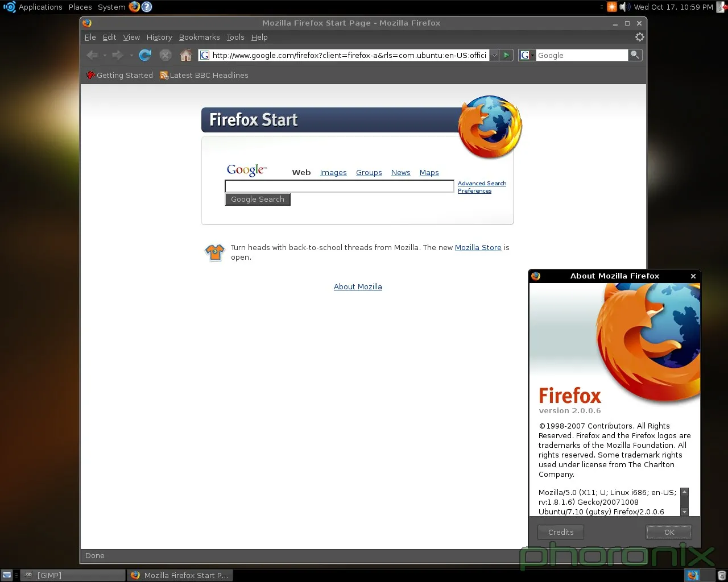Open the Bookmarks menu

199,37
